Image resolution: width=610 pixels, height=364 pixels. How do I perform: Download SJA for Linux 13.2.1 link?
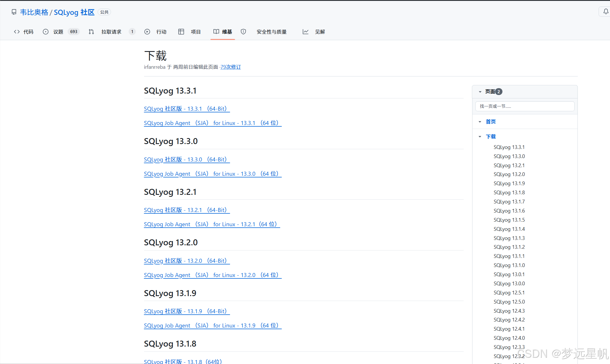coord(212,224)
